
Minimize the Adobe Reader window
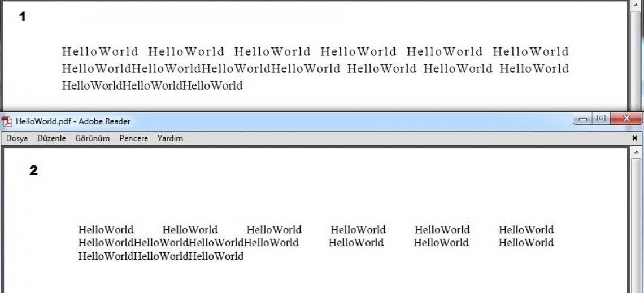(x=583, y=119)
